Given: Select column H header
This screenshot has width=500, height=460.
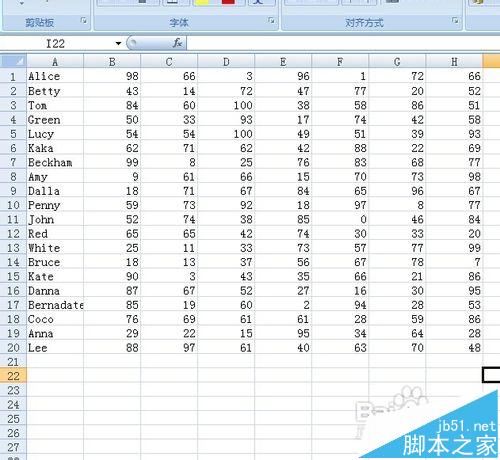Looking at the screenshot, I should coord(454,62).
